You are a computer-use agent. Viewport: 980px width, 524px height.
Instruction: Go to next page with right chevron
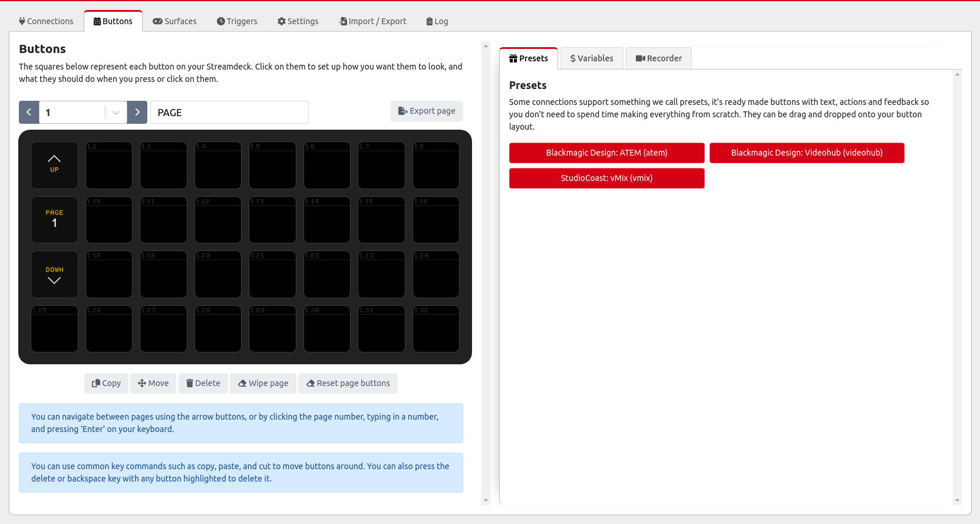[137, 112]
